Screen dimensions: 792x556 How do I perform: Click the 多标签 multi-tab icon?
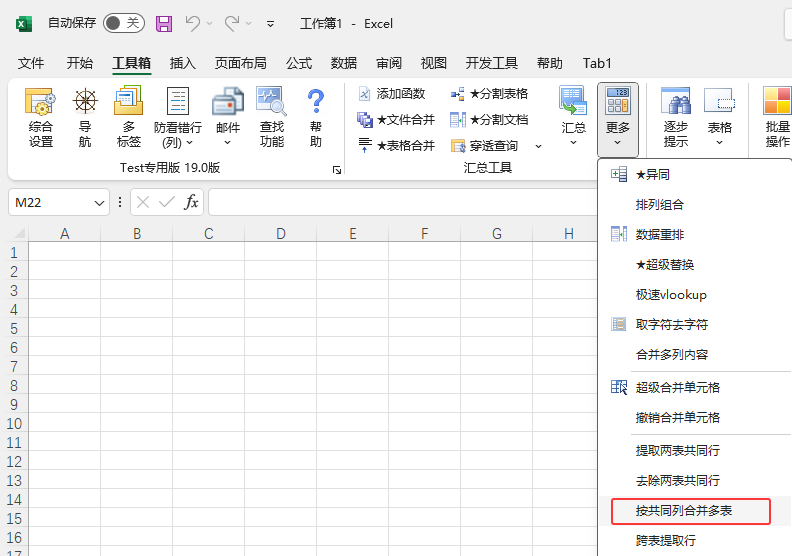128,103
